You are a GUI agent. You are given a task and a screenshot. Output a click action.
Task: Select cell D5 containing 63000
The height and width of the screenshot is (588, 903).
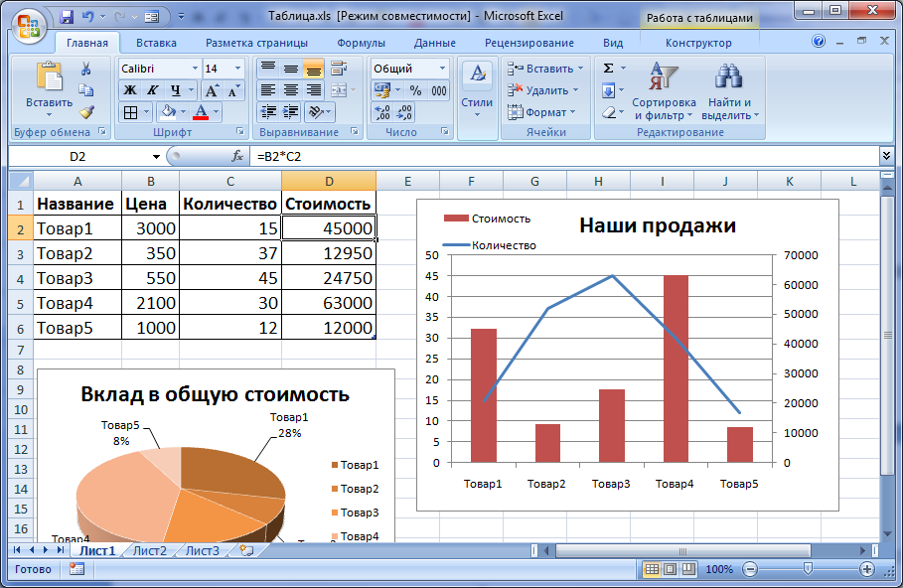click(329, 303)
